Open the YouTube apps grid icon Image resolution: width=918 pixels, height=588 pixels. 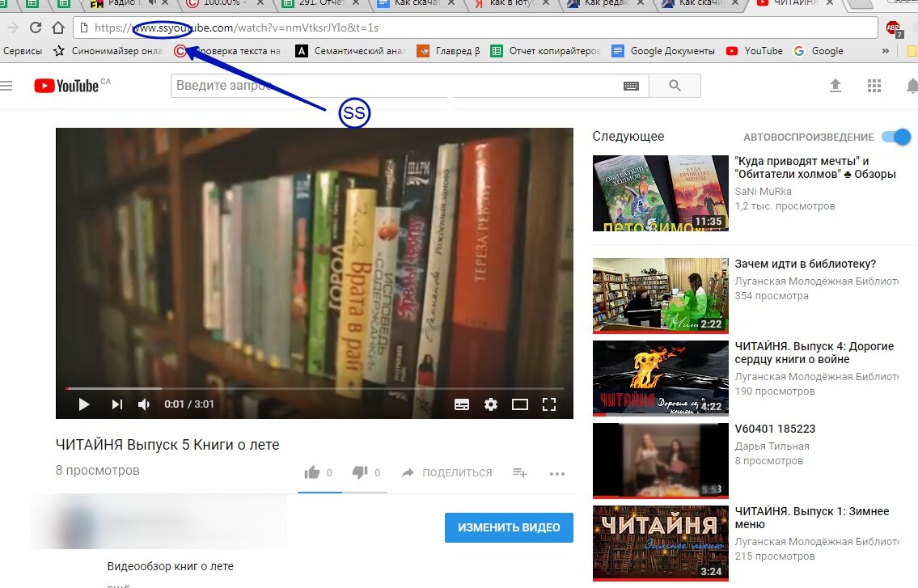click(x=874, y=85)
